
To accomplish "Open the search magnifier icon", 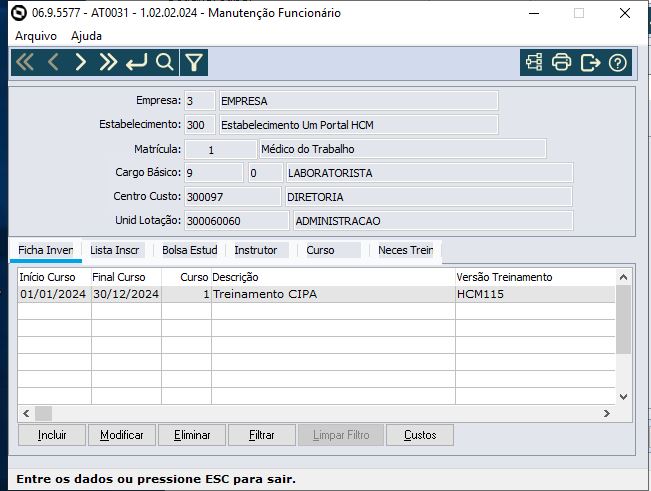I will pos(164,63).
